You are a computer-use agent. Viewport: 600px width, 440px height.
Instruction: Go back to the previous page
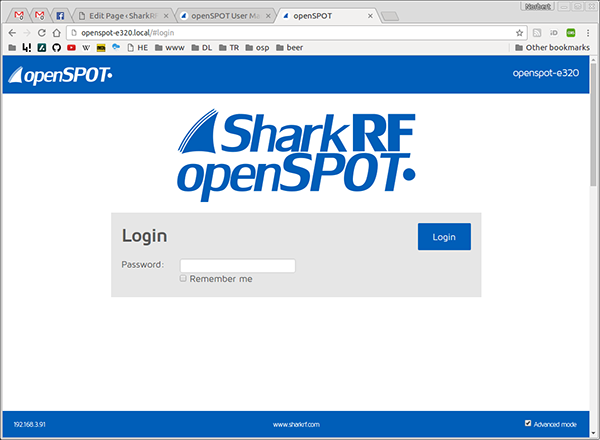pyautogui.click(x=12, y=33)
